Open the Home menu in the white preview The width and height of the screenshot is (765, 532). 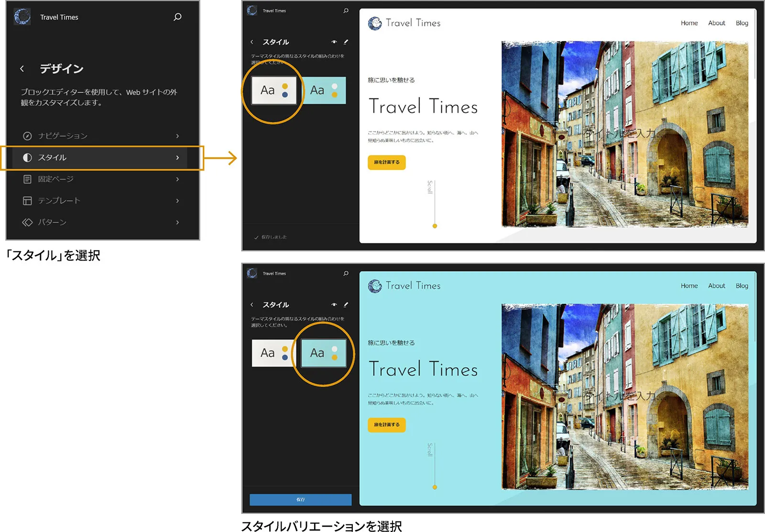coord(689,23)
